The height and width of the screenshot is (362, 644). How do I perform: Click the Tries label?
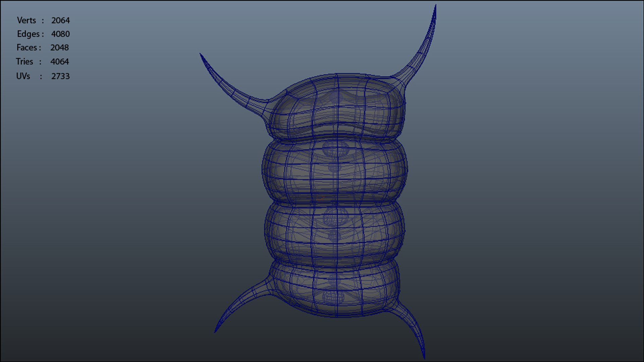pyautogui.click(x=24, y=62)
